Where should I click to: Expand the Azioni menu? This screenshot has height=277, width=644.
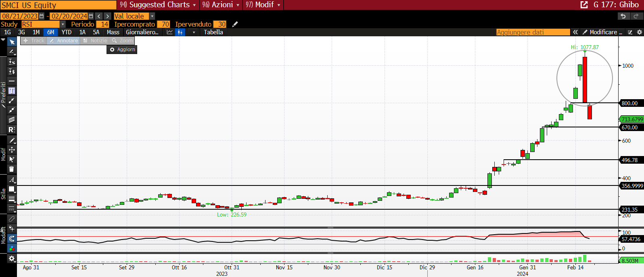(221, 5)
